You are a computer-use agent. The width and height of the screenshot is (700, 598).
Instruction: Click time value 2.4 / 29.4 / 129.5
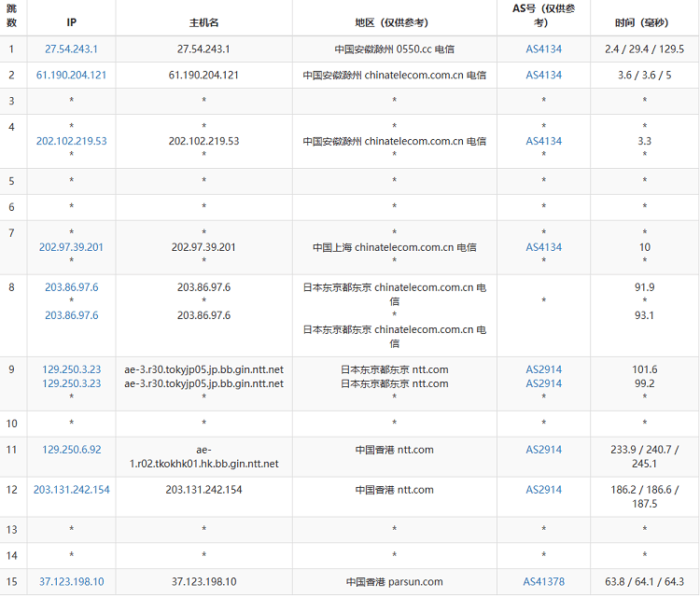[644, 49]
